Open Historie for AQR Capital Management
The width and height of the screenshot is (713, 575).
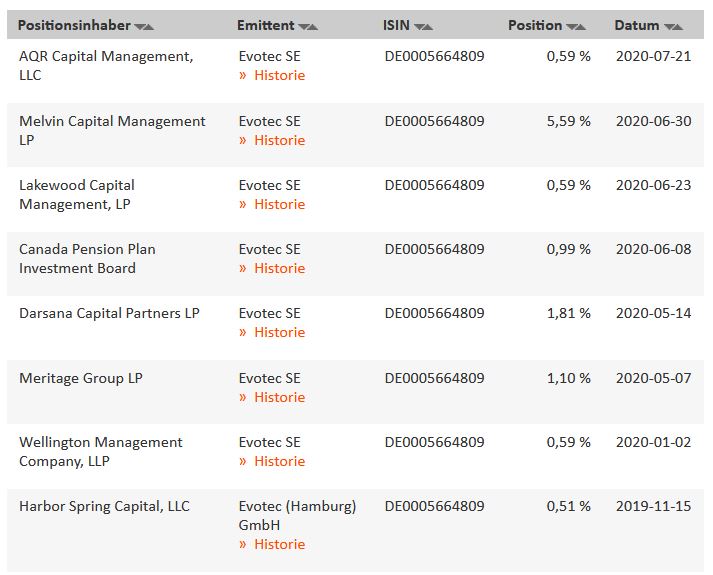(x=278, y=76)
